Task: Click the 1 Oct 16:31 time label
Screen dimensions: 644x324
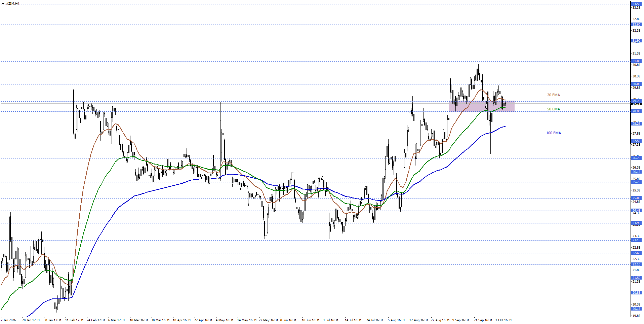Action: pyautogui.click(x=504, y=320)
